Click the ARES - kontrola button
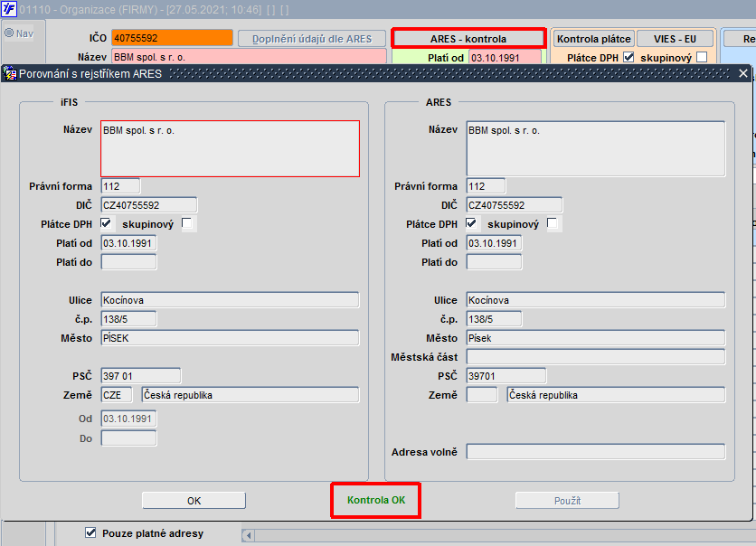The width and height of the screenshot is (756, 546). click(468, 39)
